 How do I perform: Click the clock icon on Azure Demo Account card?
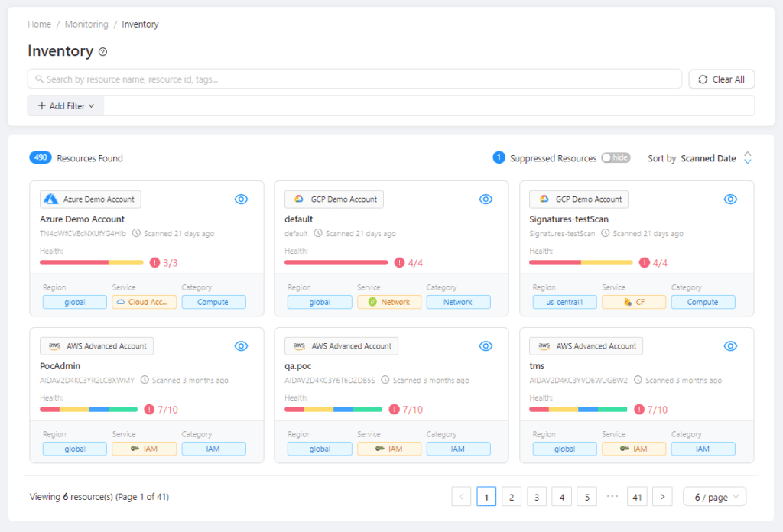pyautogui.click(x=136, y=233)
